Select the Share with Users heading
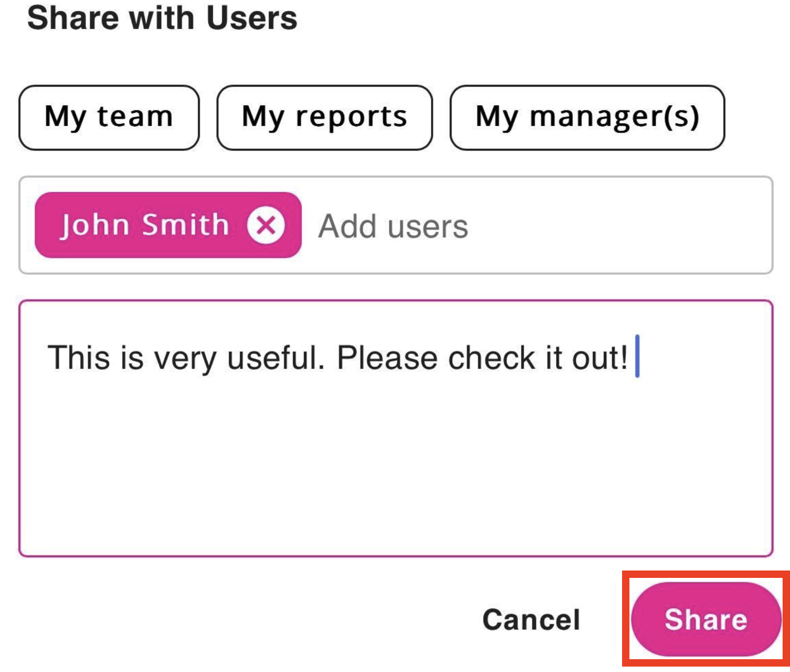 pos(163,19)
